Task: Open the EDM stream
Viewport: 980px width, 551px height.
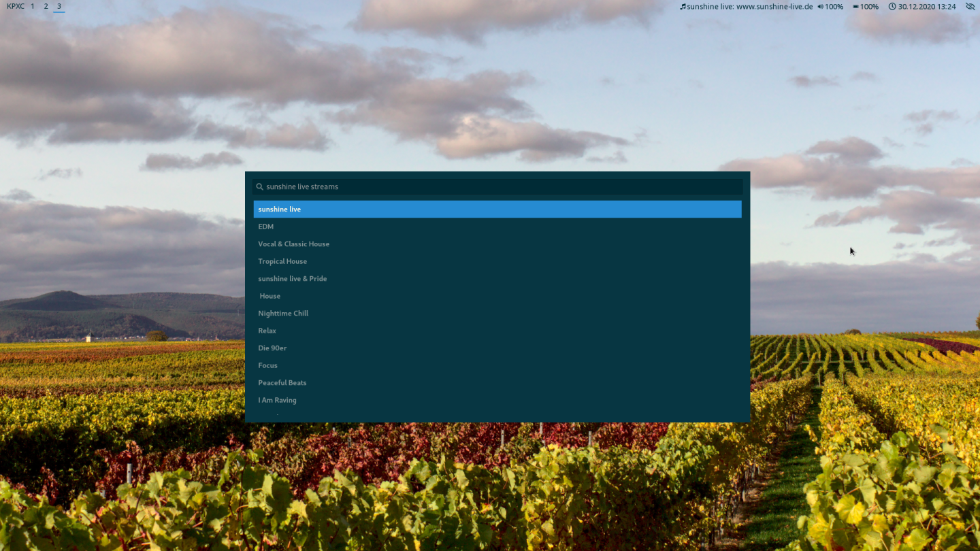Action: click(x=265, y=227)
